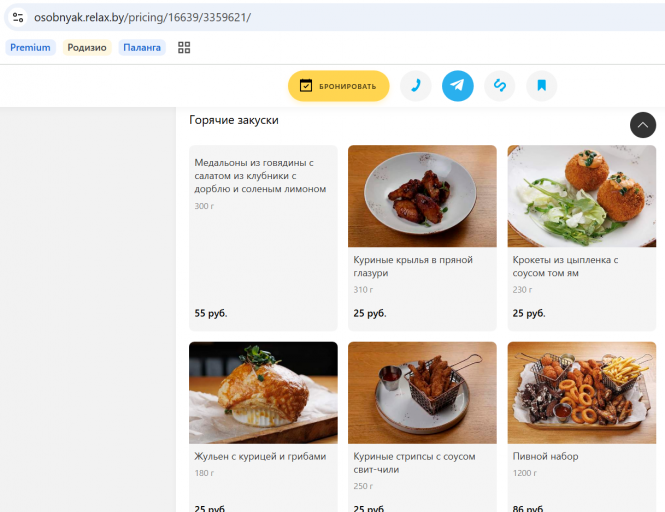Click the 1200 г weight label
665x512 pixels.
coord(525,473)
